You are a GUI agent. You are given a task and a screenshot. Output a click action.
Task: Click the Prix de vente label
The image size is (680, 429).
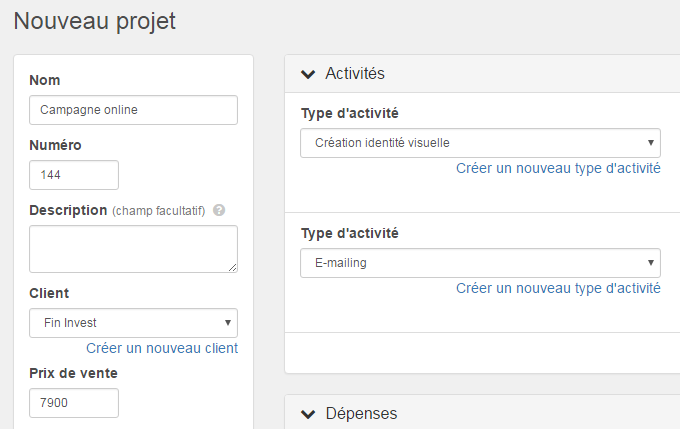pos(73,373)
